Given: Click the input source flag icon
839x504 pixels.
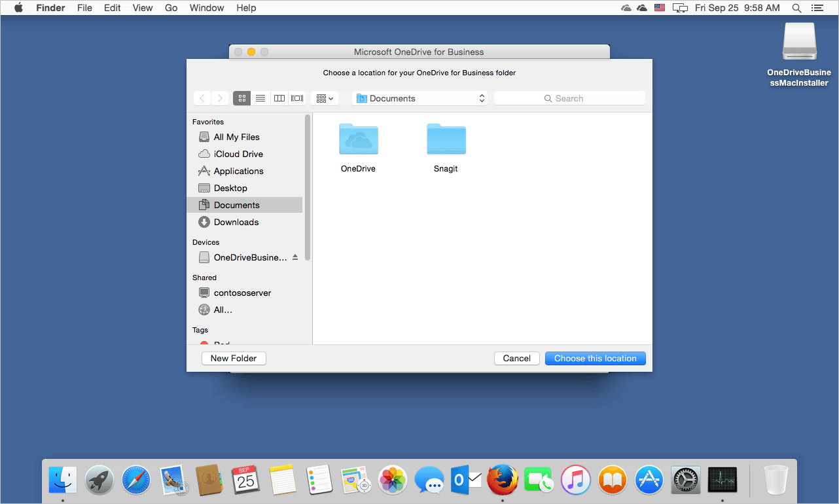Looking at the screenshot, I should (x=660, y=8).
